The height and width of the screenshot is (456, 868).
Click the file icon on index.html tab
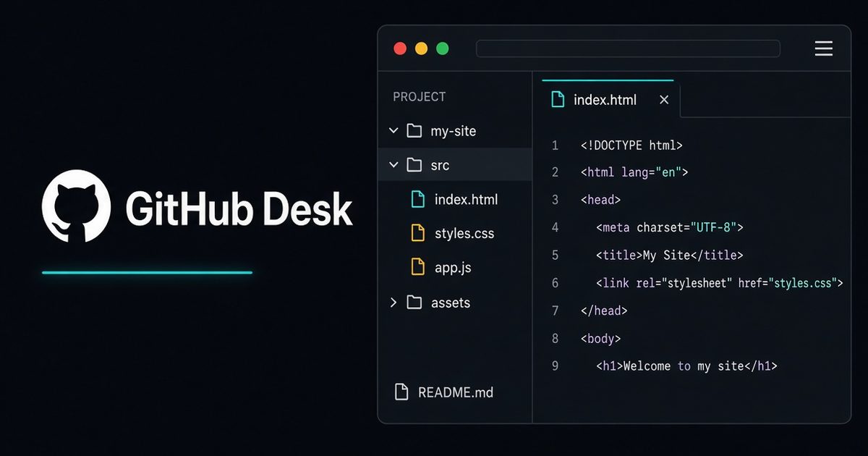[x=558, y=100]
